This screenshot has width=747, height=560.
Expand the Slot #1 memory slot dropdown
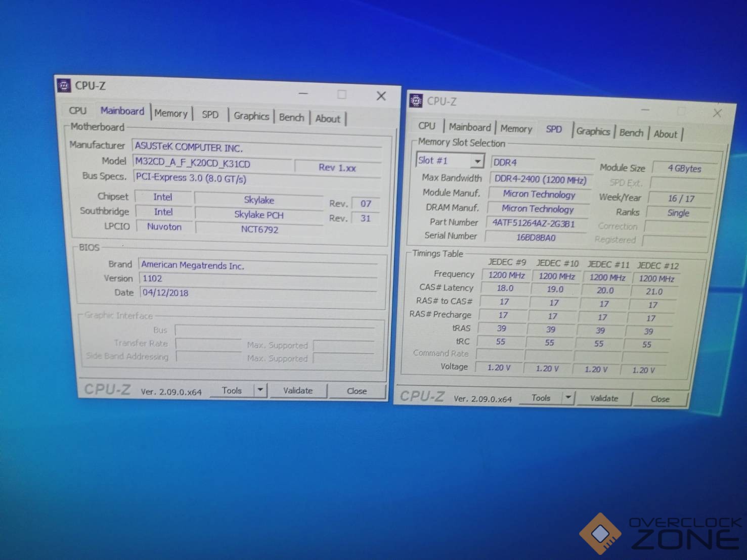(477, 161)
